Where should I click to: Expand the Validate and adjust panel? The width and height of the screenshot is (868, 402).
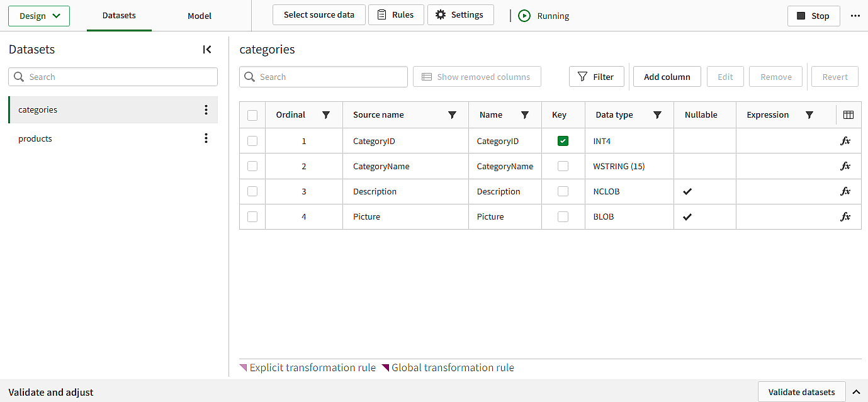pyautogui.click(x=855, y=392)
